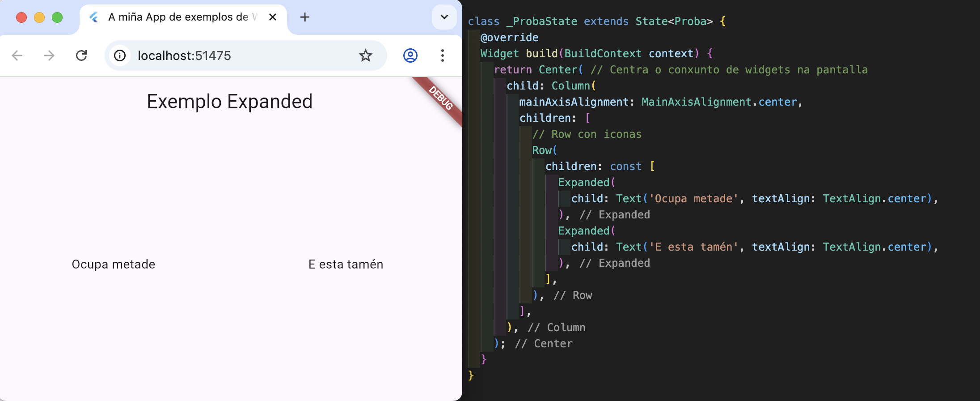Click the DEBUG banner ribbon
This screenshot has width=980, height=401.
click(x=441, y=98)
